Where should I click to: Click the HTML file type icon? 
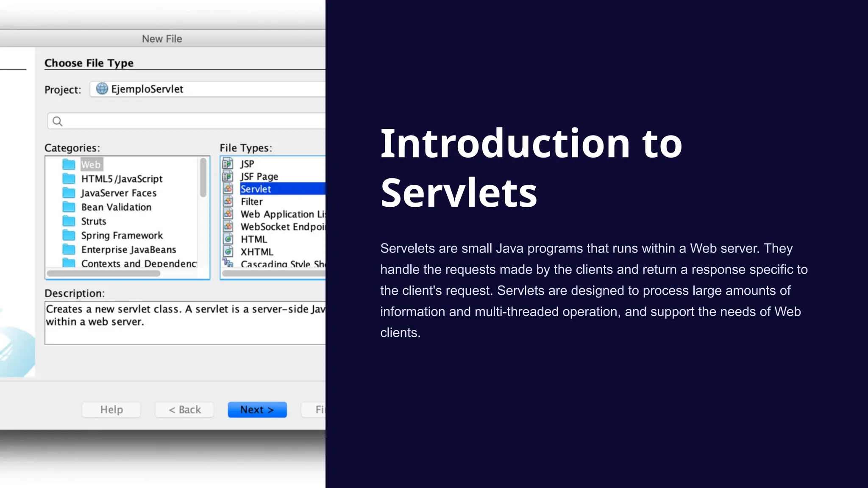(228, 239)
